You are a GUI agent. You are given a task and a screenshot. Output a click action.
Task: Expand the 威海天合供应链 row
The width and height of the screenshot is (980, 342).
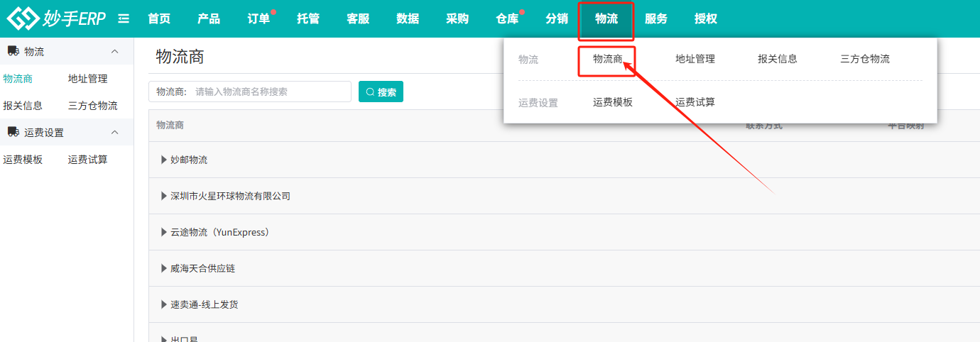(164, 268)
